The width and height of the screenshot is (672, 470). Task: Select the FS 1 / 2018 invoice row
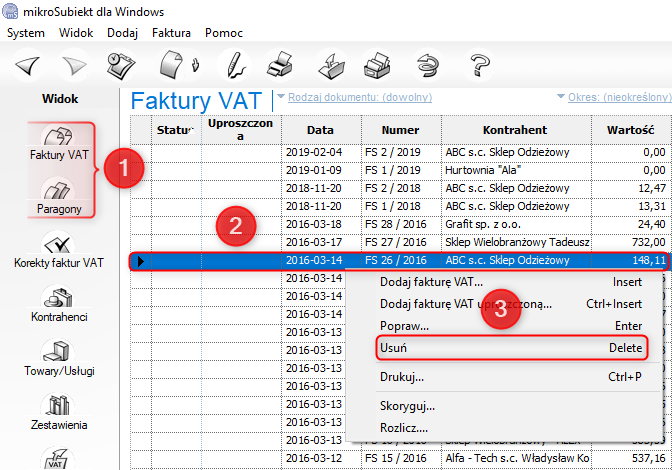coord(401,206)
